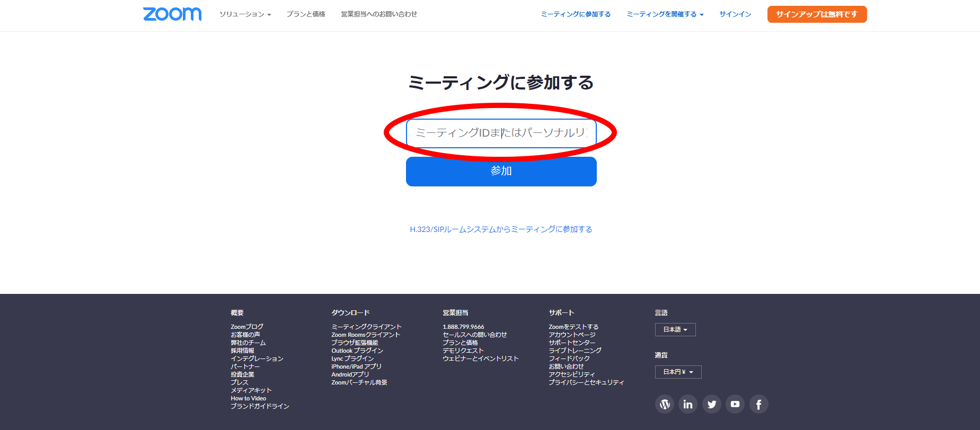Screen dimensions: 980x430
Task: Open the iPhone/iPad アプリ download link
Action: coord(356,366)
